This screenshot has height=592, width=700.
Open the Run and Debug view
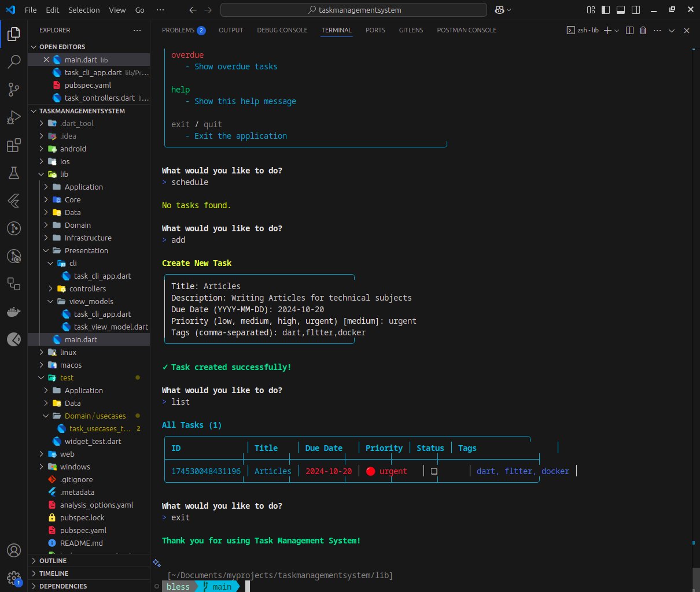[x=13, y=117]
